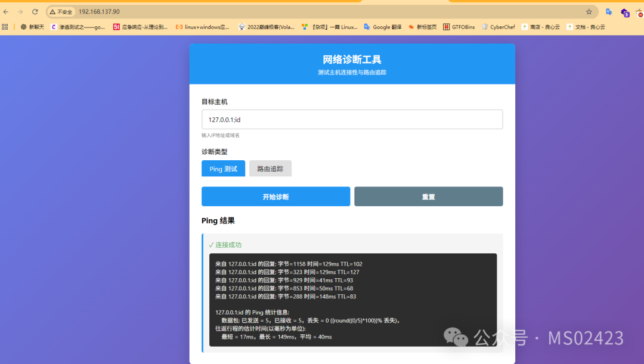Open the 商店 - 良心云 bookmark

click(x=540, y=27)
